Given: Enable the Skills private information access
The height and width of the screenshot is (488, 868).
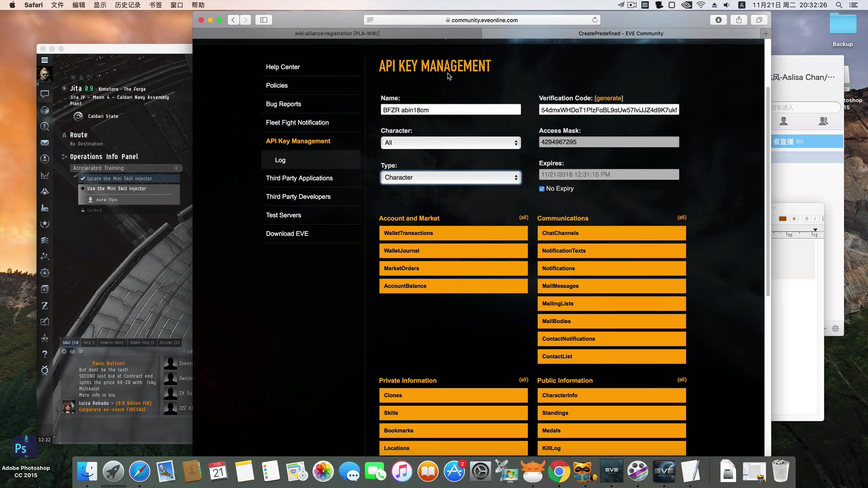Looking at the screenshot, I should (453, 413).
